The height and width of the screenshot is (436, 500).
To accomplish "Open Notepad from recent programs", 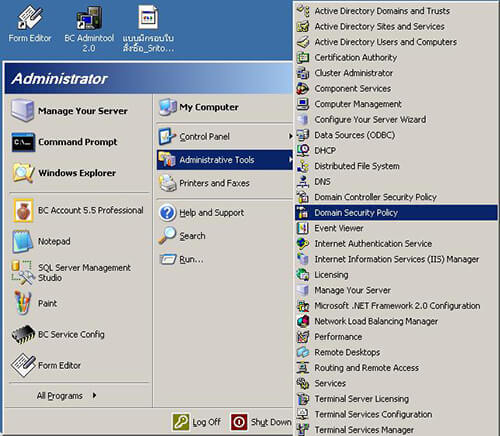I will tap(42, 241).
